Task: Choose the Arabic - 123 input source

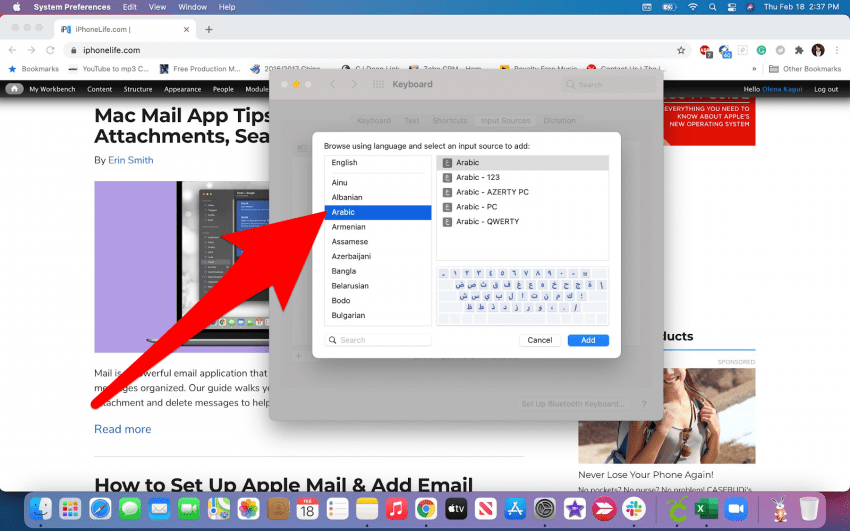Action: [523, 177]
